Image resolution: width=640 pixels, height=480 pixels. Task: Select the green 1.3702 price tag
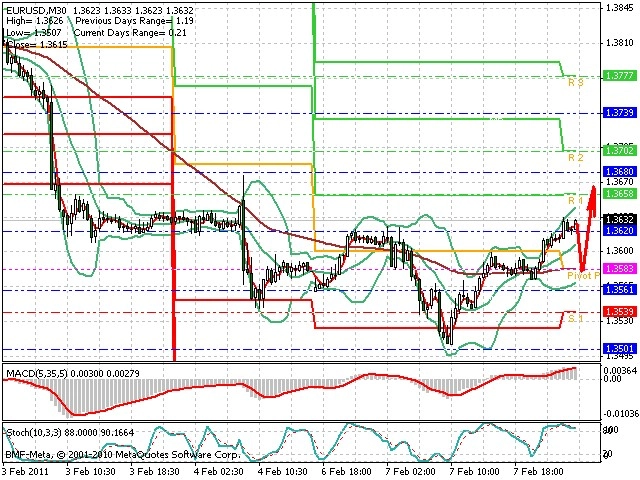(620, 151)
